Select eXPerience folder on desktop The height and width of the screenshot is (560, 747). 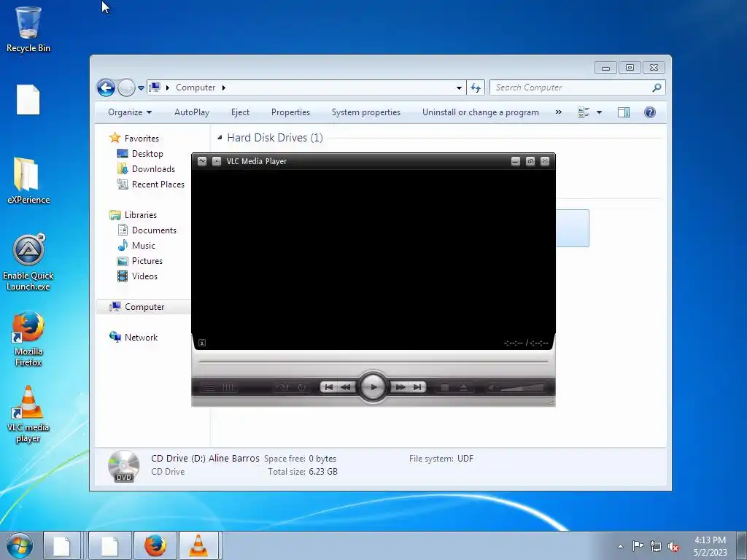[x=28, y=181]
